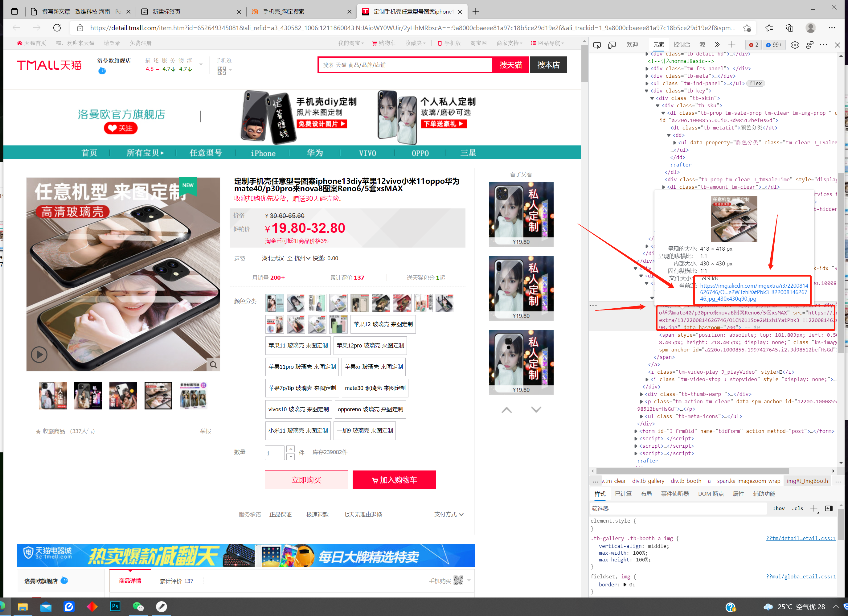Pick the green phones color swatch
Viewport: 848px width, 616px height.
click(338, 324)
